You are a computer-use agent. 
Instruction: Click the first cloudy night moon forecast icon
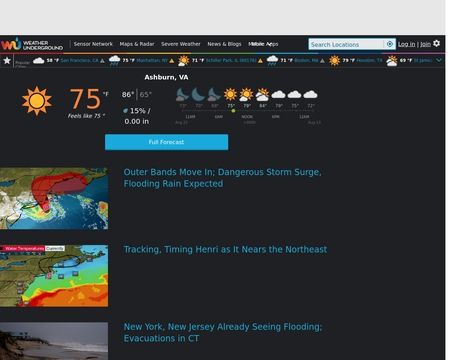[182, 95]
